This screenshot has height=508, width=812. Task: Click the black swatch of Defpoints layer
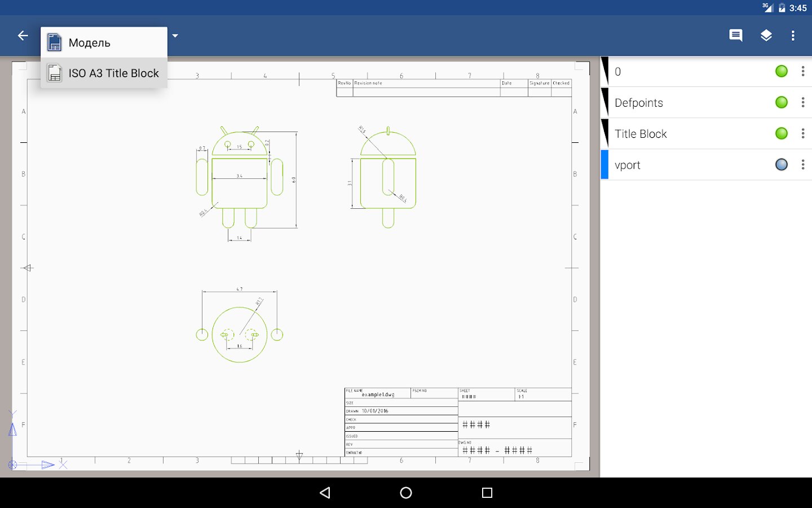click(604, 102)
